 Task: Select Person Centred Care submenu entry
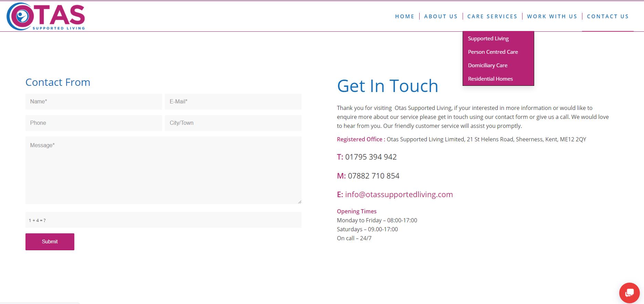click(x=493, y=52)
